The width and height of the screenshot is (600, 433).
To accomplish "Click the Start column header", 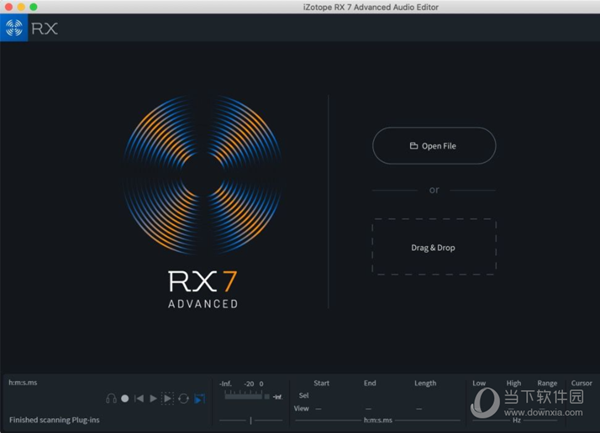I will click(321, 383).
